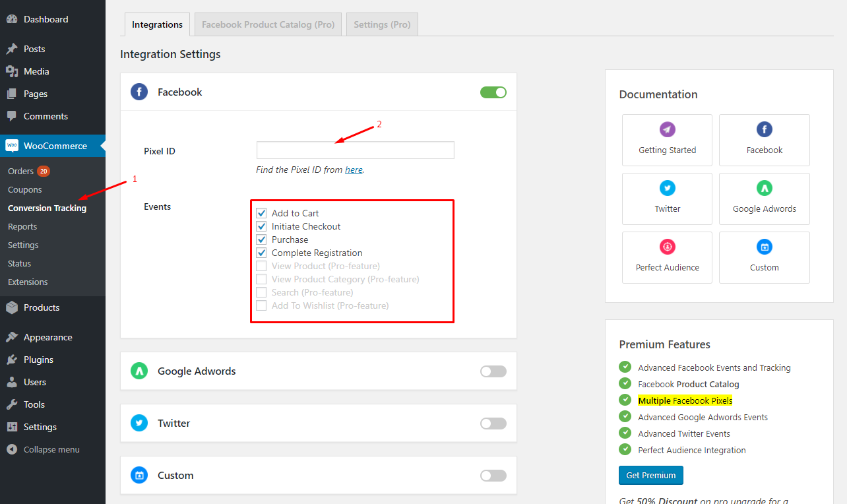Screen dimensions: 847x504
Task: Open the Extensions submenu item
Action: (28, 282)
